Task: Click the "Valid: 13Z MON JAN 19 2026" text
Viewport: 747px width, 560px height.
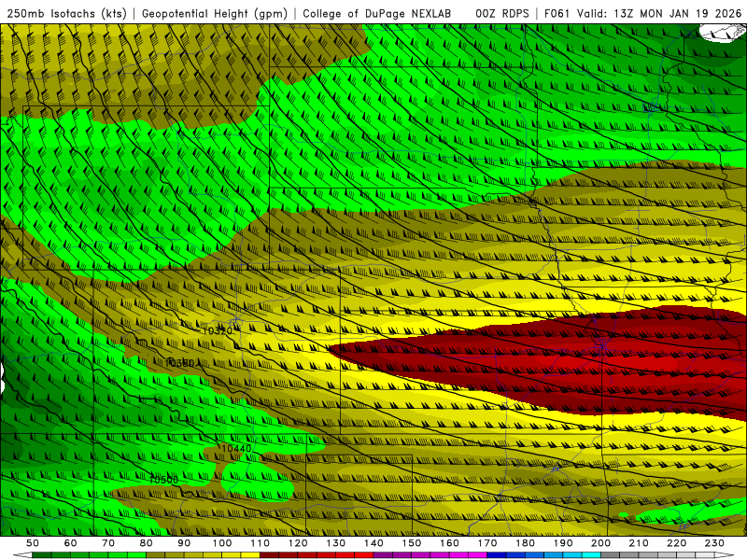Action: [659, 14]
